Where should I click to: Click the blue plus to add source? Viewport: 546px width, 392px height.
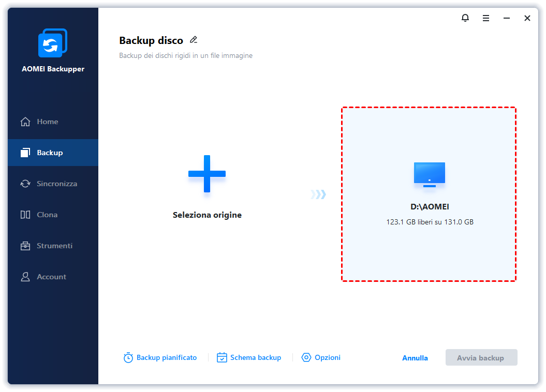pos(207,174)
